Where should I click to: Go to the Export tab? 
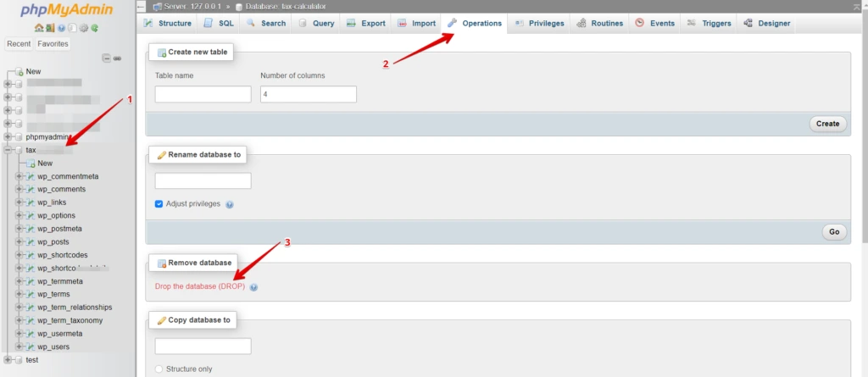pyautogui.click(x=366, y=23)
